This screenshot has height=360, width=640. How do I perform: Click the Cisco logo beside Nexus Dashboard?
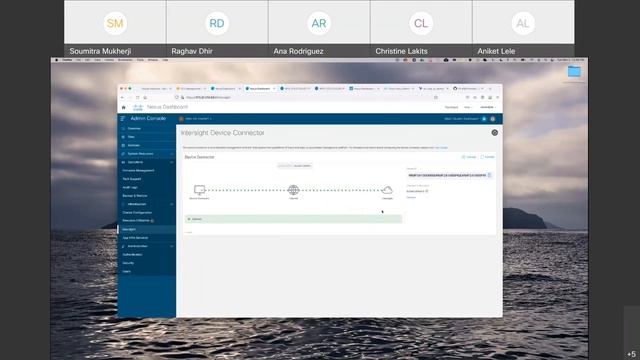coord(138,107)
